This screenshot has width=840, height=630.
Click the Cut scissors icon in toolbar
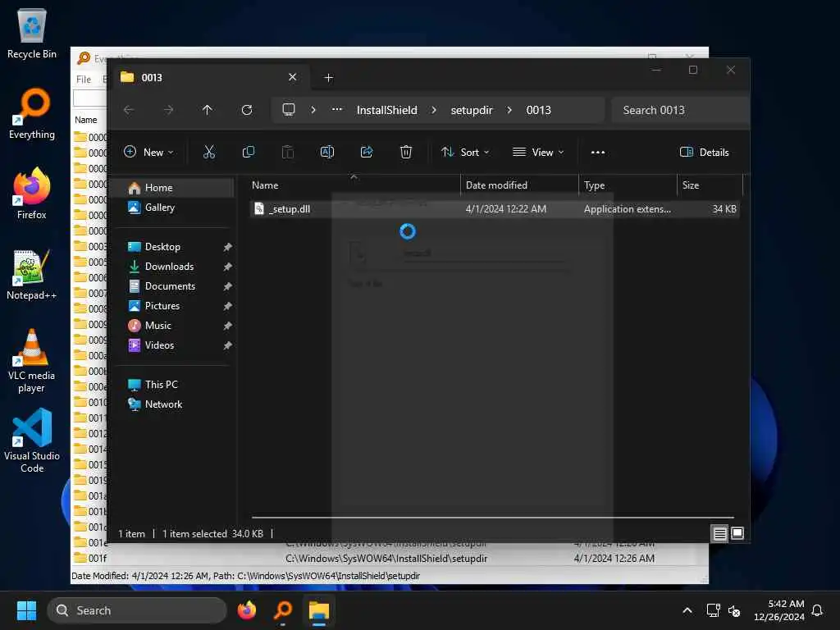click(x=209, y=152)
